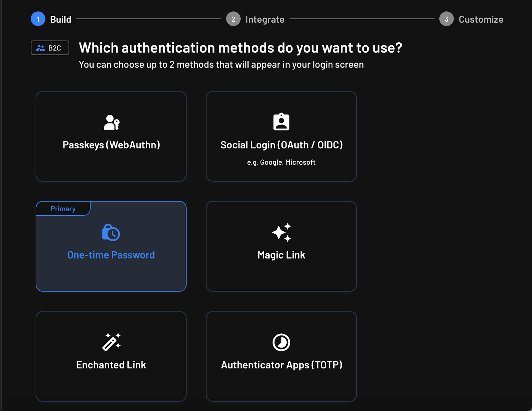
Task: Click the blue step 1 circle icon
Action: coord(38,19)
